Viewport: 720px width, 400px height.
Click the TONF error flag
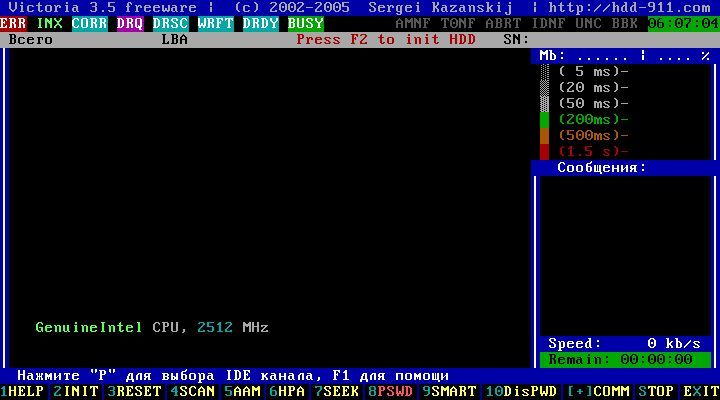[x=458, y=23]
